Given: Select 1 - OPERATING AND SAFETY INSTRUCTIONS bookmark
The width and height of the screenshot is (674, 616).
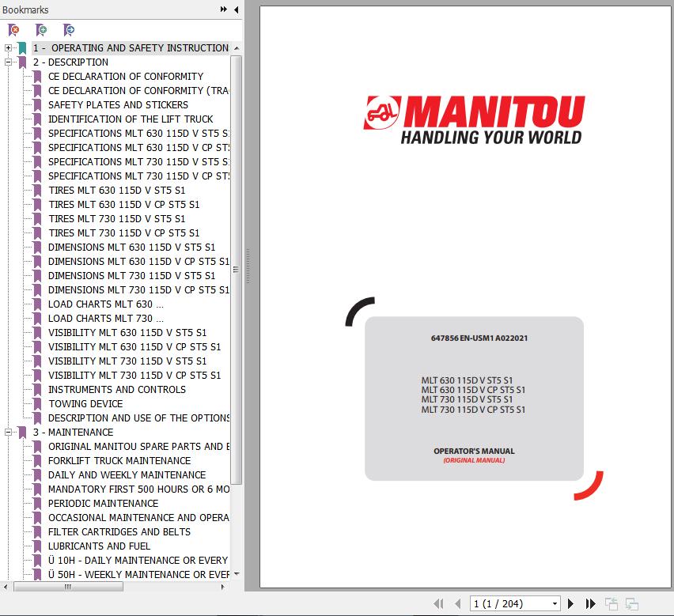Looking at the screenshot, I should coord(131,47).
